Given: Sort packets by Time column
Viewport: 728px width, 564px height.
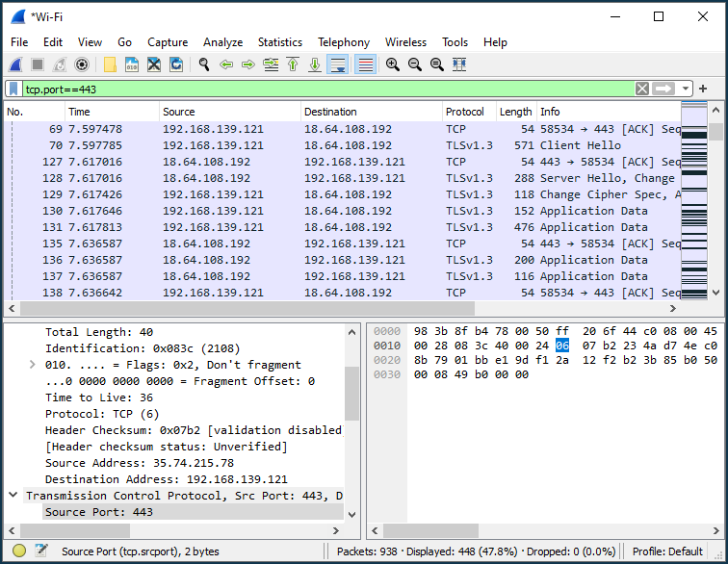Looking at the screenshot, I should 112,112.
